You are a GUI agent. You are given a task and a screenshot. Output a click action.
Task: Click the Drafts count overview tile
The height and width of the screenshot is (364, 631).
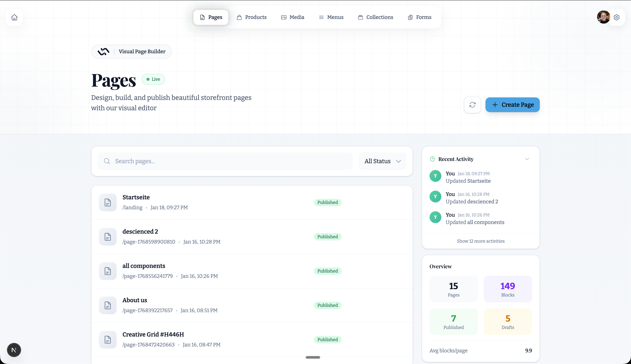click(x=507, y=322)
